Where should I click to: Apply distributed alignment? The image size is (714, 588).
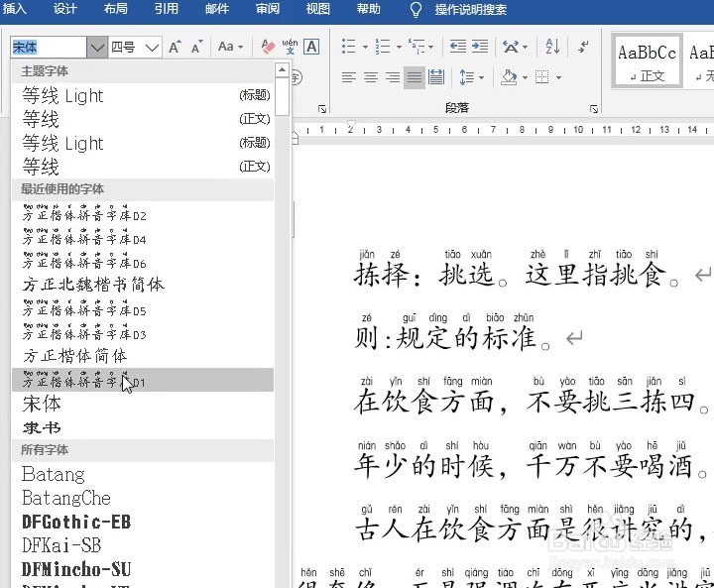click(x=436, y=77)
